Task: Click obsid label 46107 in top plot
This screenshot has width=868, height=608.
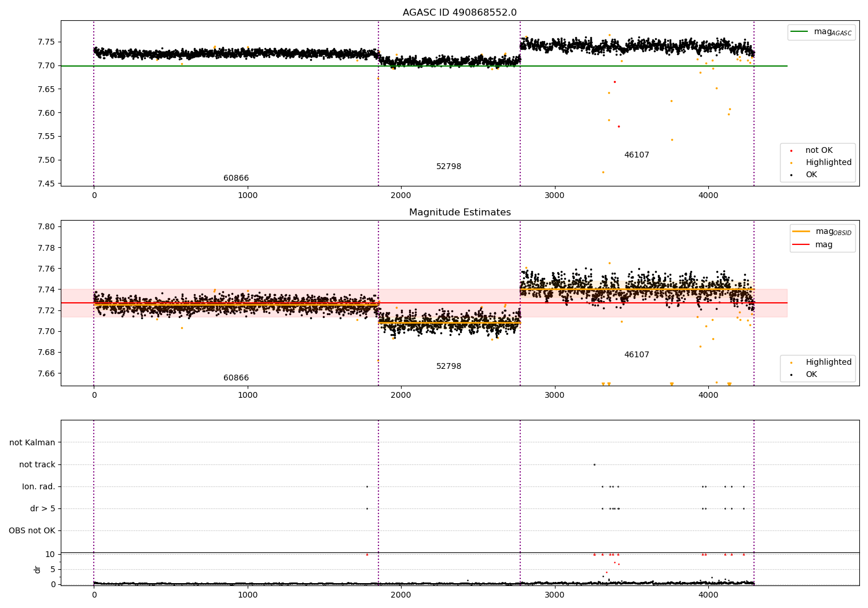Action: 637,155
